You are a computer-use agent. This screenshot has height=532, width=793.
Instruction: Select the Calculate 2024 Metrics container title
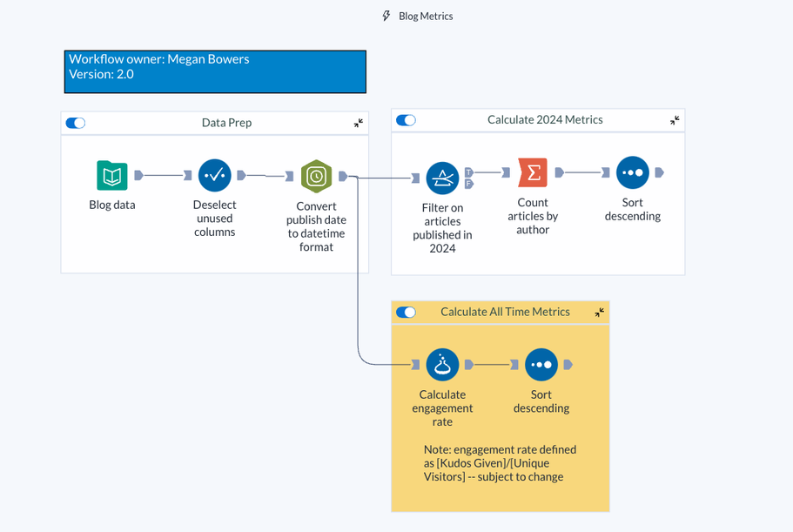tap(545, 120)
